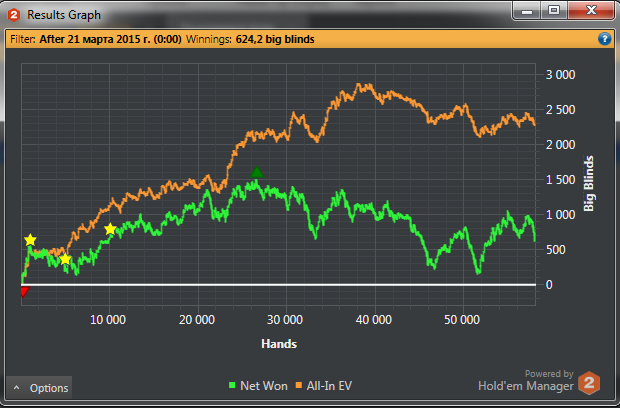The image size is (620, 408).
Task: Click the '1 500' big blinds axis label
Action: point(560,179)
